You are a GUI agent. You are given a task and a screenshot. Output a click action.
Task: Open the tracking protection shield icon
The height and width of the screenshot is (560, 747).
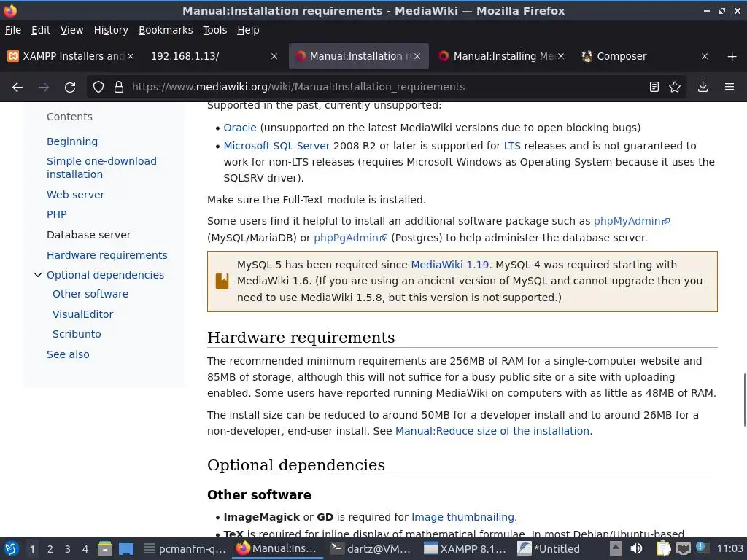[98, 87]
